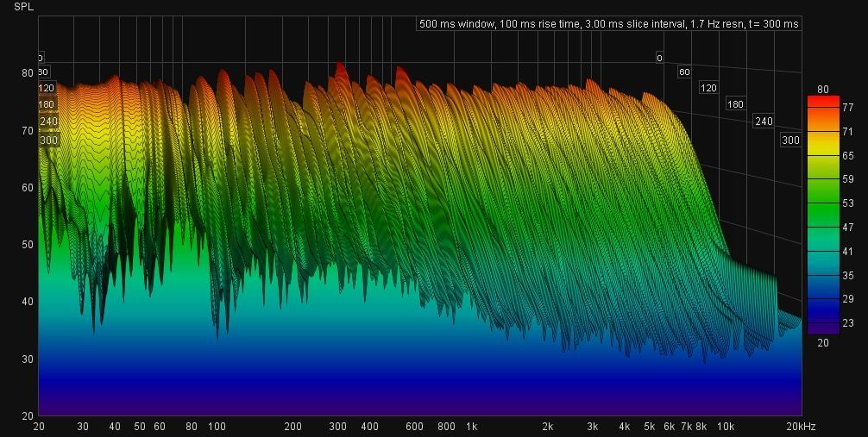Select the 120 ms time marker on left
Viewport: 868px width, 437px height.
pos(47,88)
